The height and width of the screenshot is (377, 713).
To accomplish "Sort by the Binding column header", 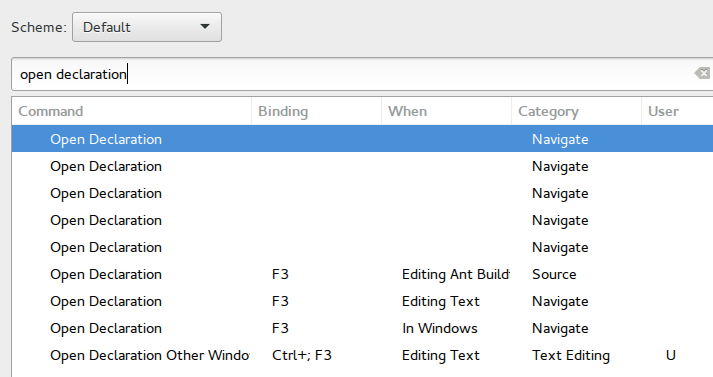I will point(316,111).
